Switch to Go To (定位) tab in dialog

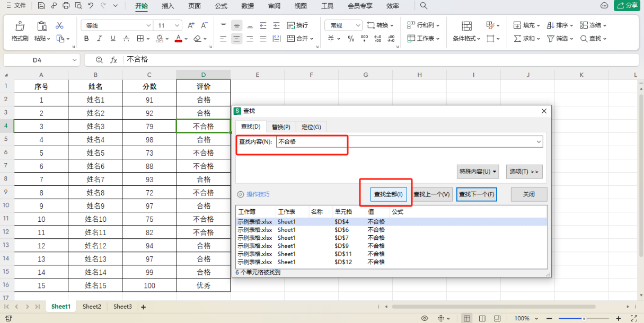(x=311, y=127)
